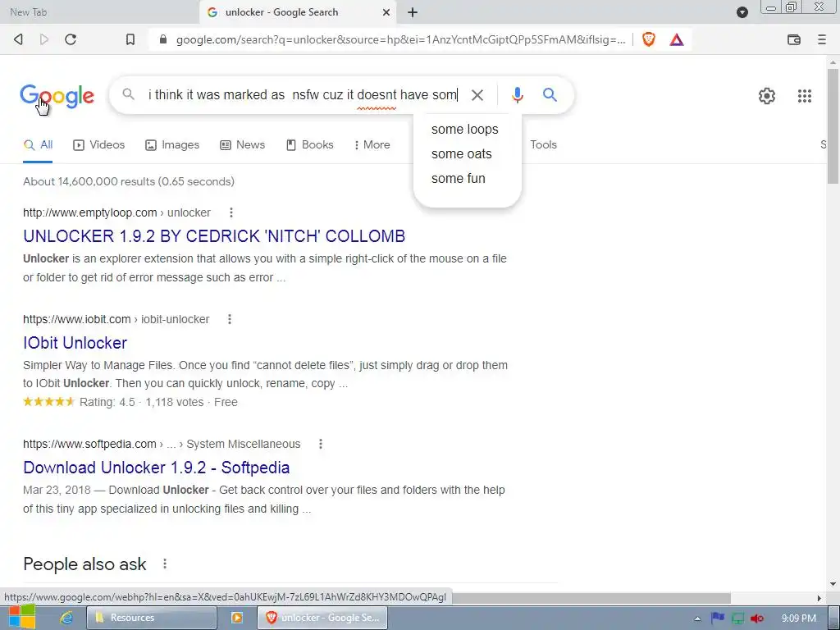Screen dimensions: 840x630
Task: Open the three-dot menu for softpedia.com result
Action: 321,444
